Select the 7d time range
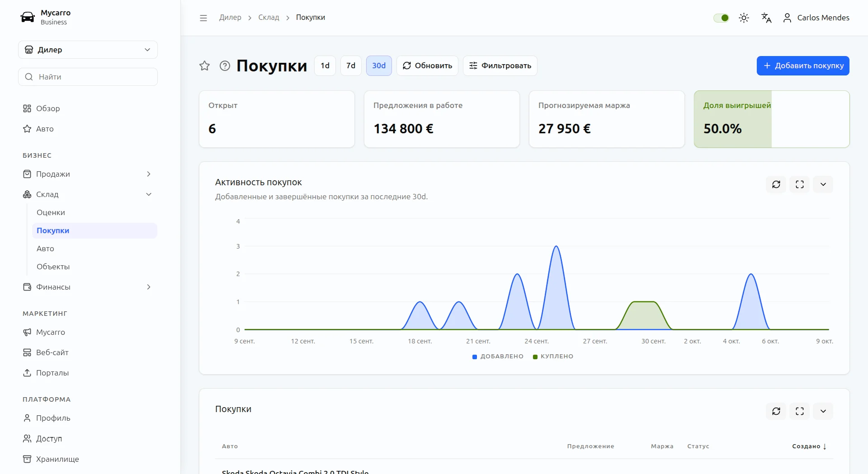 351,66
